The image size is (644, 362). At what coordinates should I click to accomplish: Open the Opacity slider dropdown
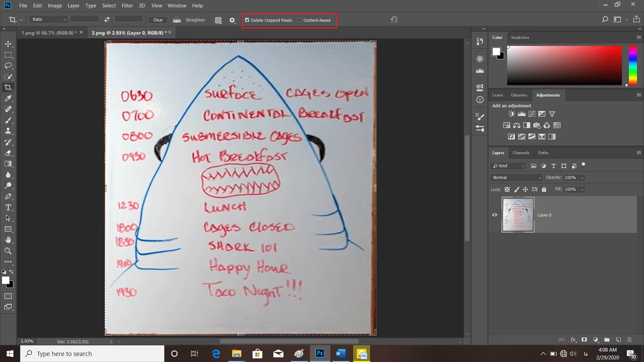(x=582, y=178)
